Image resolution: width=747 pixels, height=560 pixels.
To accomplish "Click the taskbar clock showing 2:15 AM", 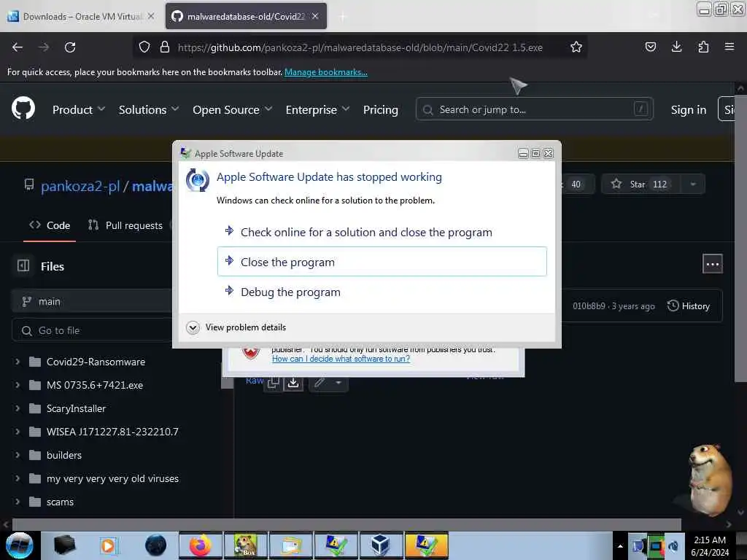I will pyautogui.click(x=711, y=545).
